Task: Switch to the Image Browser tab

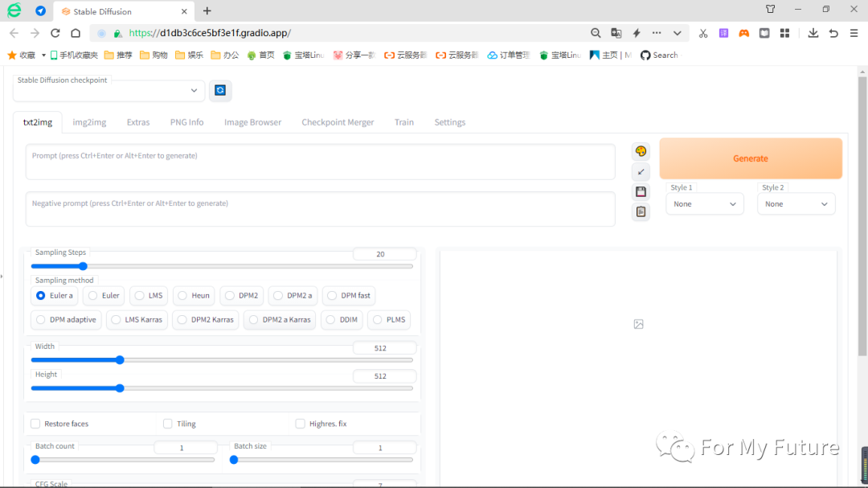Action: pos(252,122)
